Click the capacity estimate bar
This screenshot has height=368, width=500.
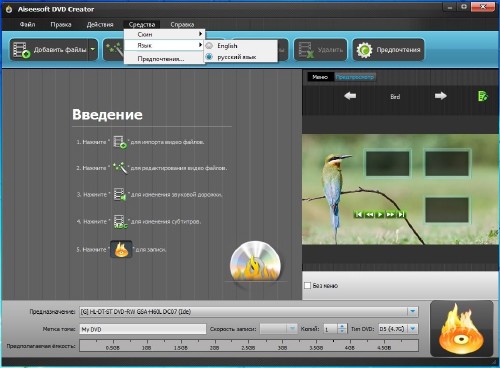point(249,345)
